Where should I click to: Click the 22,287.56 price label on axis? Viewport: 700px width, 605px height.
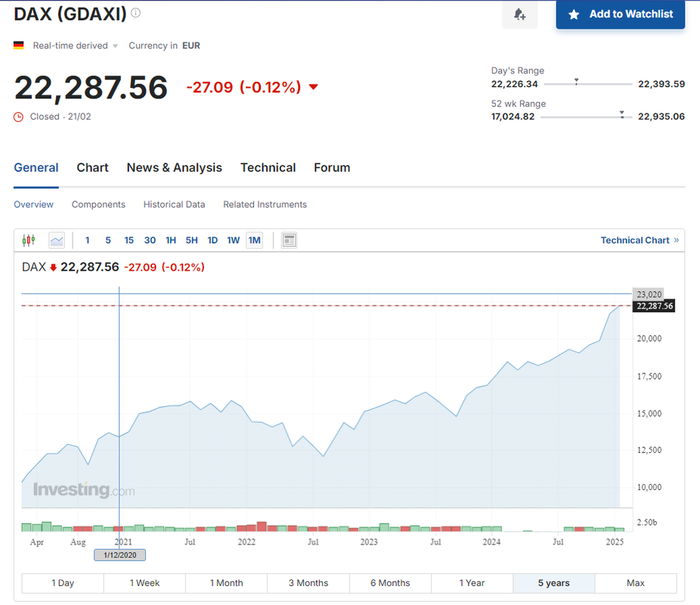coord(654,306)
